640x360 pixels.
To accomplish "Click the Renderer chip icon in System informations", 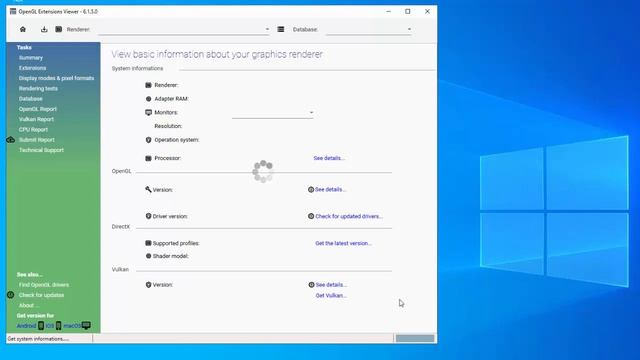I will click(149, 85).
